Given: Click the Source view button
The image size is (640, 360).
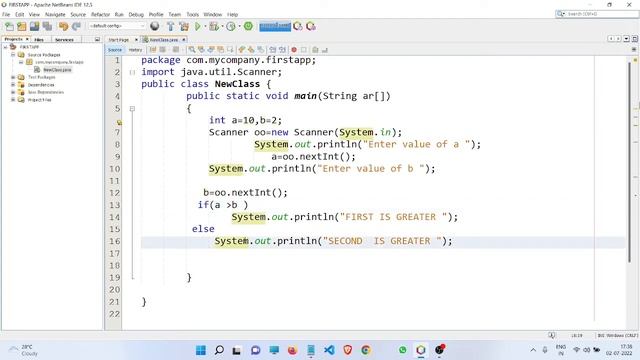Looking at the screenshot, I should (115, 50).
